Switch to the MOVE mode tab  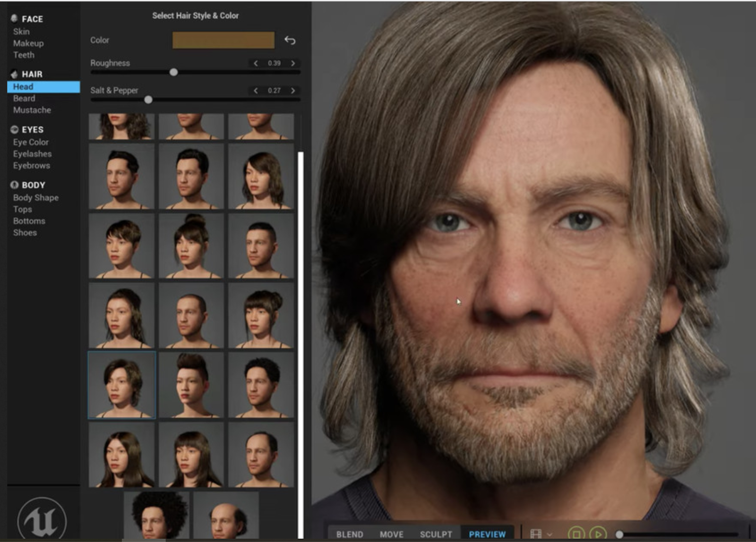point(392,534)
